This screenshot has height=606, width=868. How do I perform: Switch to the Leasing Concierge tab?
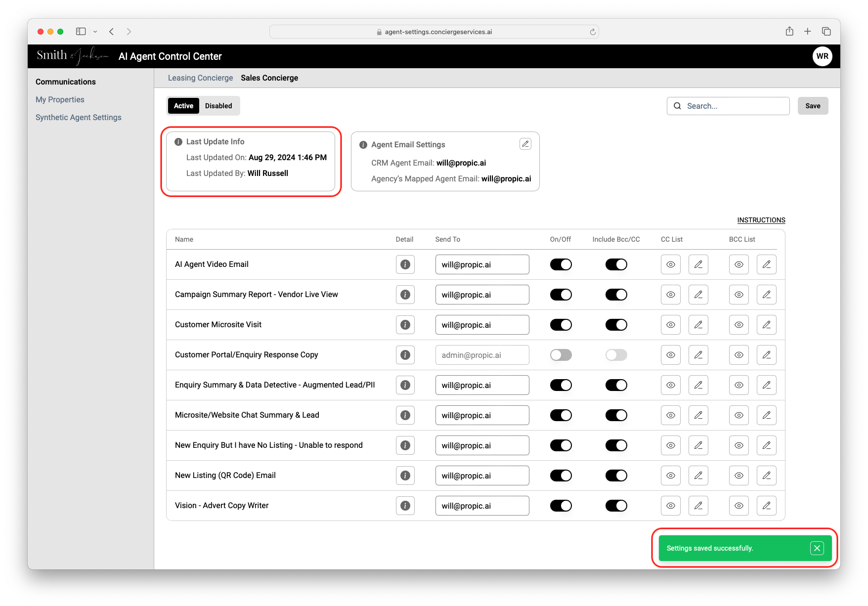coord(200,78)
